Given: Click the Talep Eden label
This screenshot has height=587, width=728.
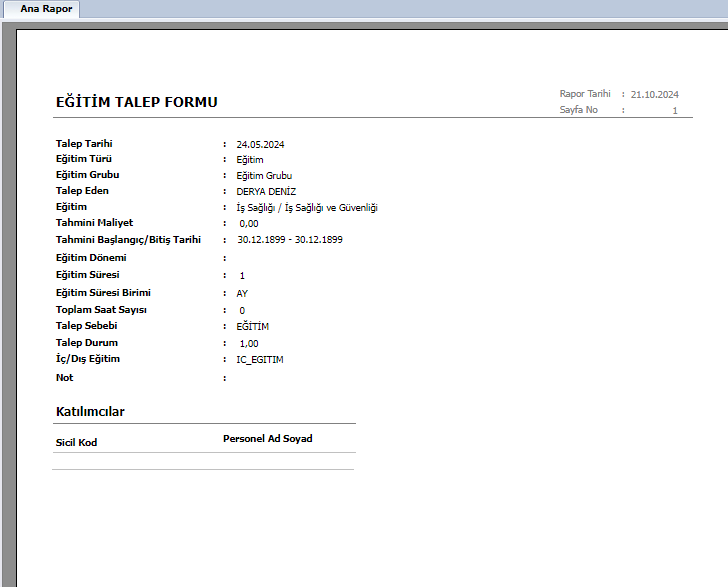Looking at the screenshot, I should 82,191.
